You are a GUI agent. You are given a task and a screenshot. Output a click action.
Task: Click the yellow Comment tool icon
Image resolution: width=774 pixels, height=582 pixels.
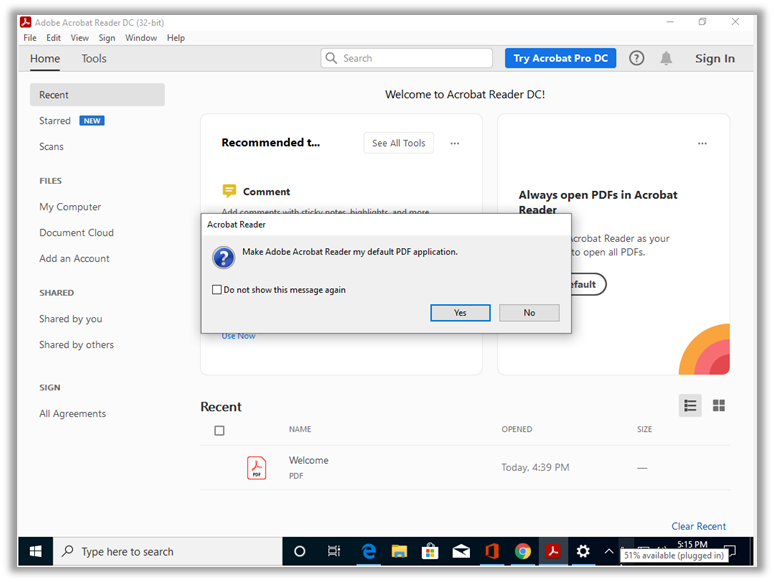[229, 191]
